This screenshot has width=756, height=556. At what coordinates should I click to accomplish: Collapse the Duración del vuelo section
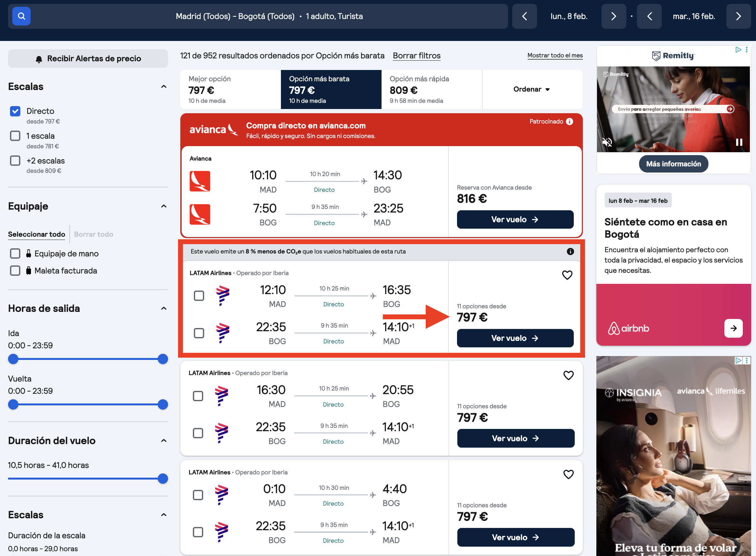pos(164,441)
